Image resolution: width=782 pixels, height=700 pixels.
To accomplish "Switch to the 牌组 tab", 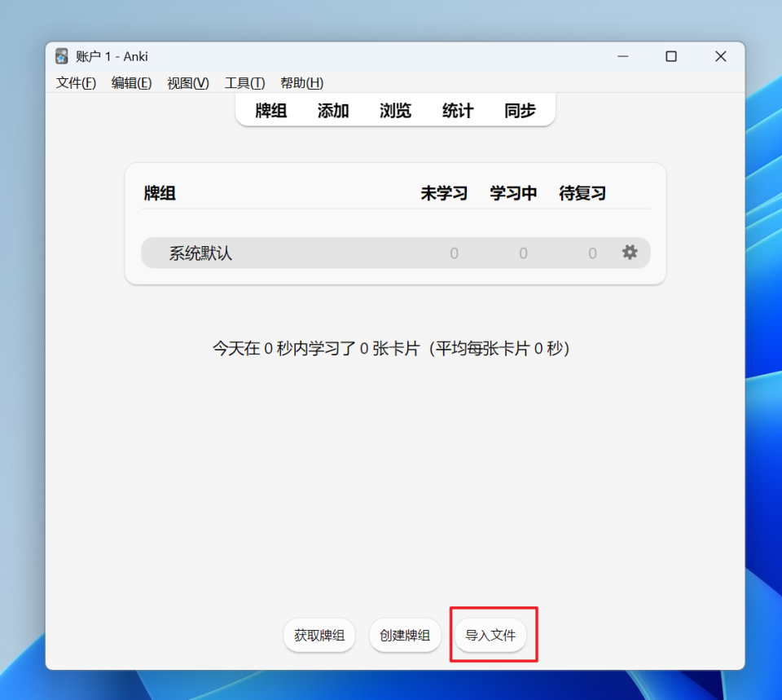I will 270,110.
